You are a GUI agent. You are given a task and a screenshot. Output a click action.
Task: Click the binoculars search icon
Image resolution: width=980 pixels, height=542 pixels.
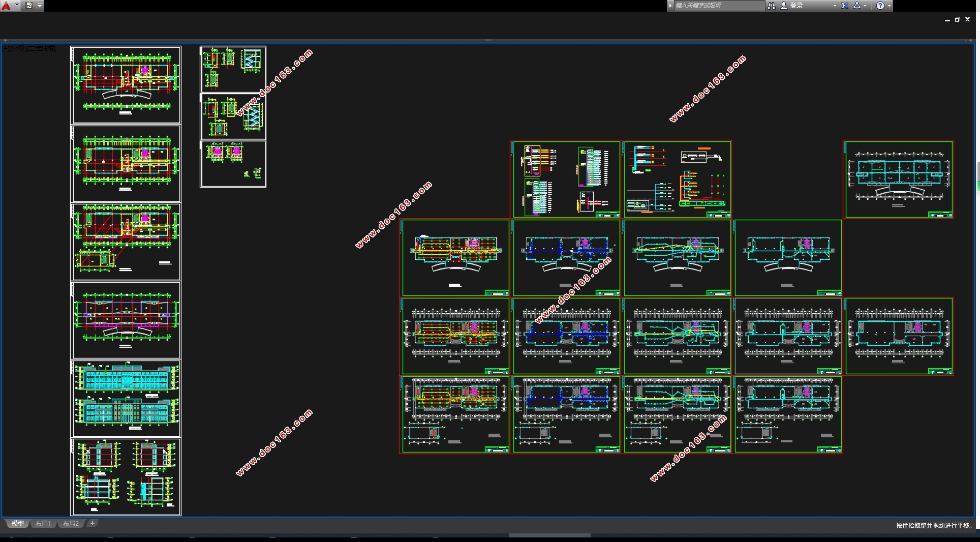[x=772, y=6]
